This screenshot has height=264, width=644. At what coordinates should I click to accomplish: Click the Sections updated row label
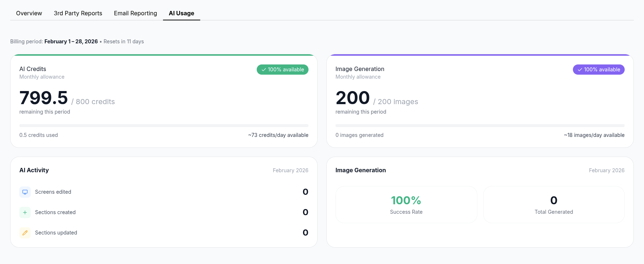pyautogui.click(x=56, y=233)
